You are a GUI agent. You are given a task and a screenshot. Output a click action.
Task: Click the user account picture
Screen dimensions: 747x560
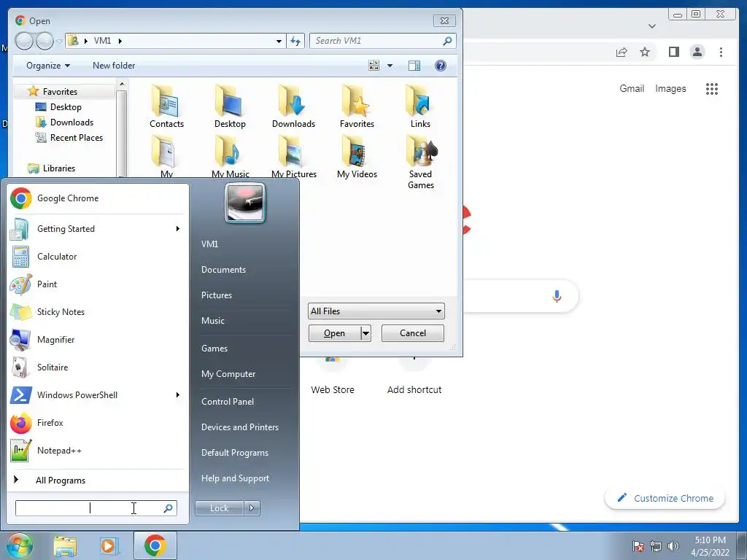[245, 203]
